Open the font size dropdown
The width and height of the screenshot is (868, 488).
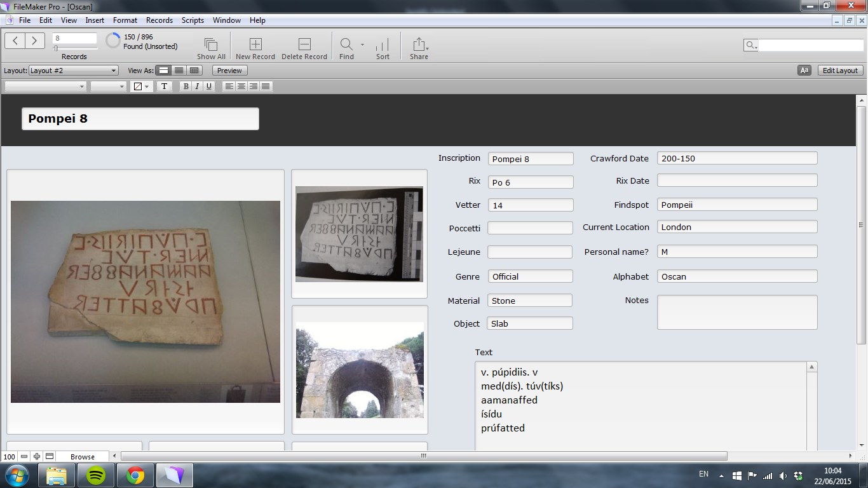[x=109, y=86]
